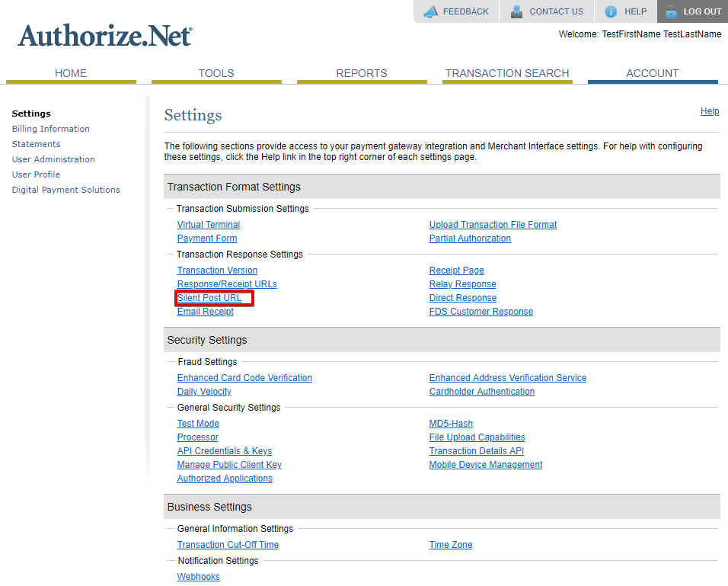
Task: Open the Time Zone link
Action: pyautogui.click(x=450, y=545)
